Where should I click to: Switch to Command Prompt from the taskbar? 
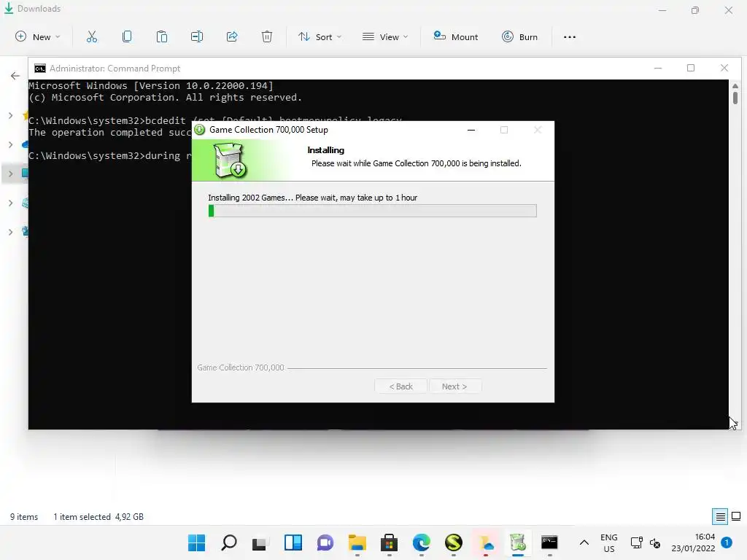pyautogui.click(x=550, y=542)
